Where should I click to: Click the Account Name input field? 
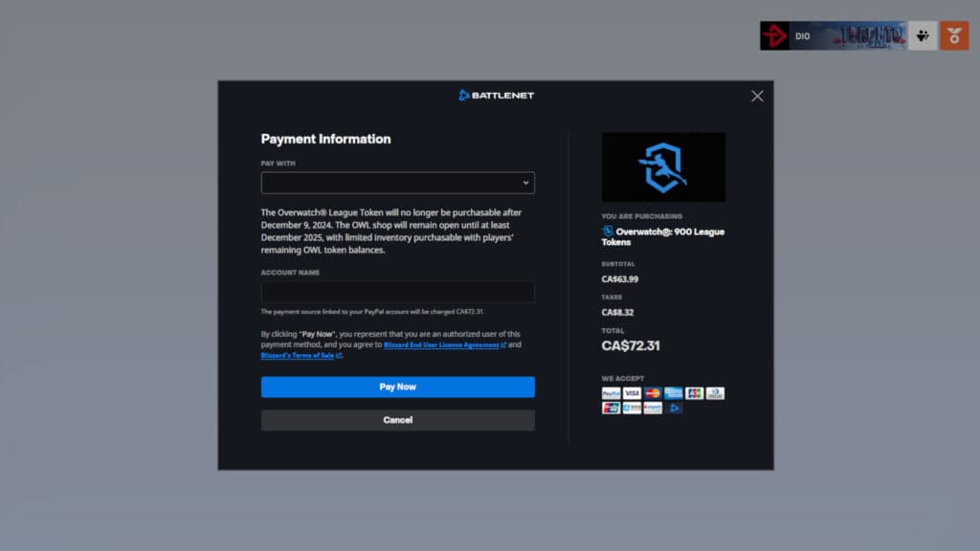click(x=397, y=292)
